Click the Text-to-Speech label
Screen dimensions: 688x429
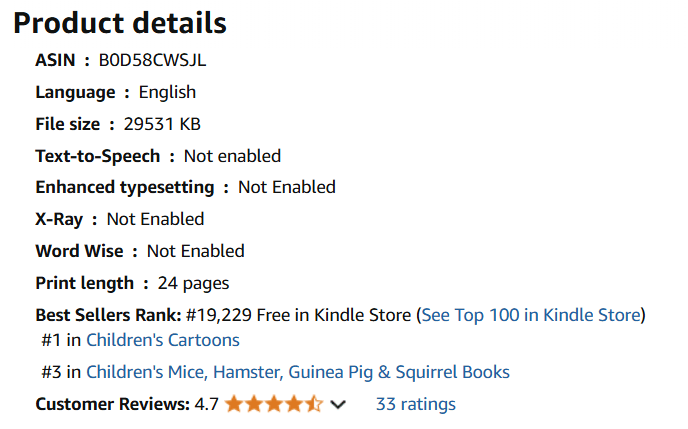click(97, 156)
